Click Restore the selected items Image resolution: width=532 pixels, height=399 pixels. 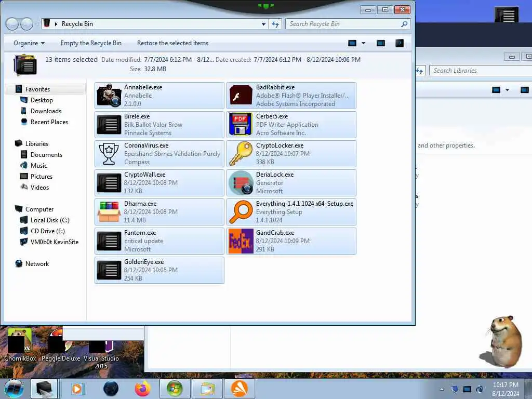[172, 43]
